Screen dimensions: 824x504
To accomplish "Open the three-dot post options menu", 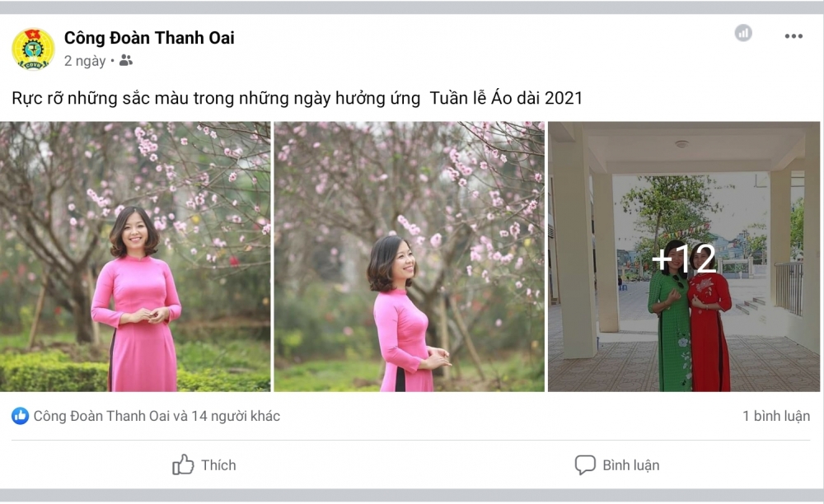I will coord(794,36).
